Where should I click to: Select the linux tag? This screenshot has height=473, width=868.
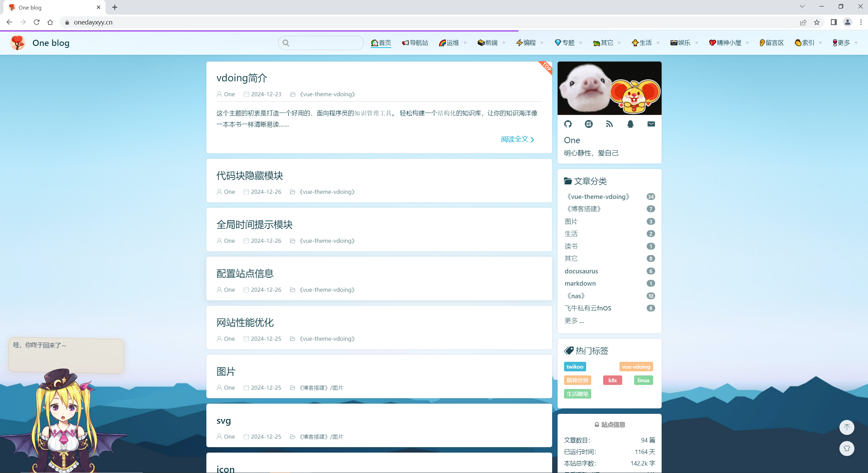click(643, 380)
